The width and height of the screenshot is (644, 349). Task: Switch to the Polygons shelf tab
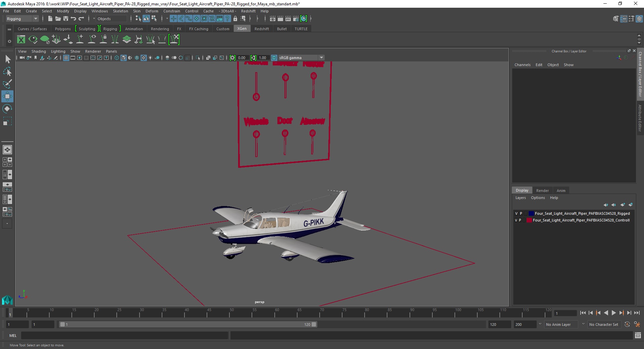pos(63,29)
